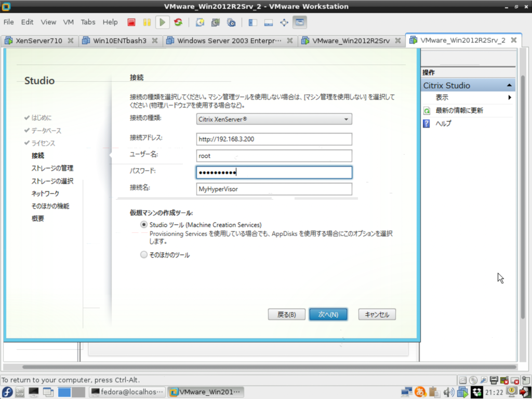The width and height of the screenshot is (532, 399).
Task: Click the VM CD/DVD status icon
Action: 473,380
